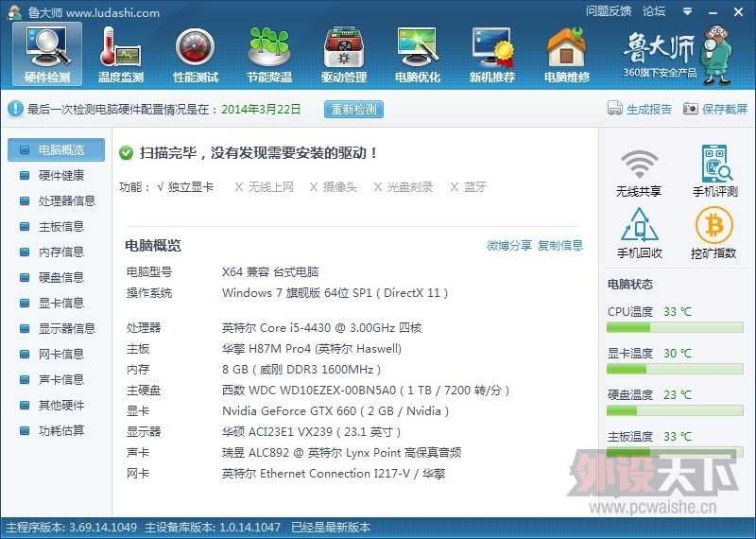The width and height of the screenshot is (756, 539).
Task: Click the 摄像头 feature label
Action: coord(340,186)
